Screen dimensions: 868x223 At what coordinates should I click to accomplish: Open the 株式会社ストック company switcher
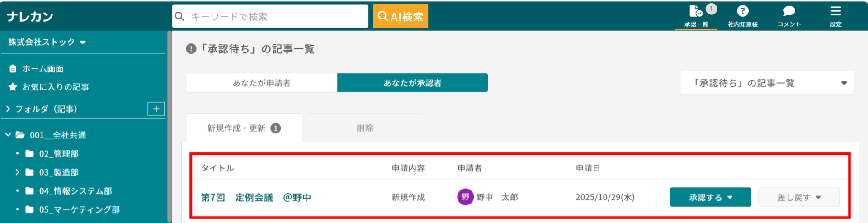click(47, 42)
